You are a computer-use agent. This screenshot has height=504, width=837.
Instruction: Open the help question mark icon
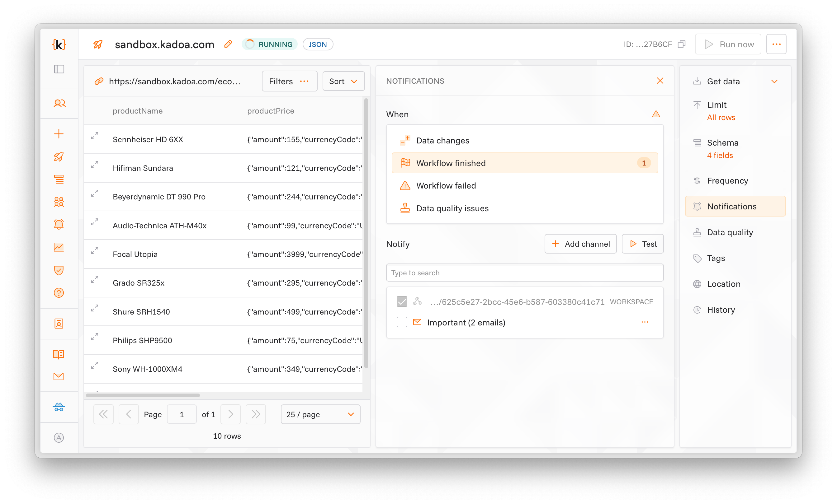coord(59,293)
